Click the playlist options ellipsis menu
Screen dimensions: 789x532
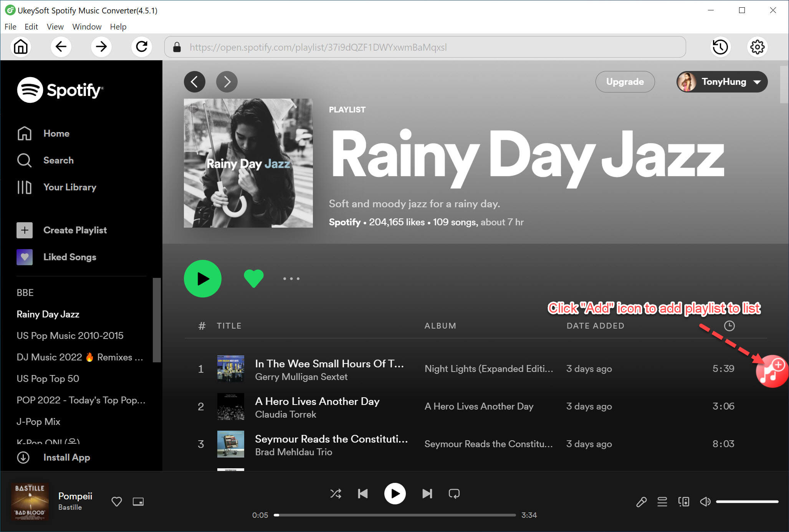tap(291, 278)
